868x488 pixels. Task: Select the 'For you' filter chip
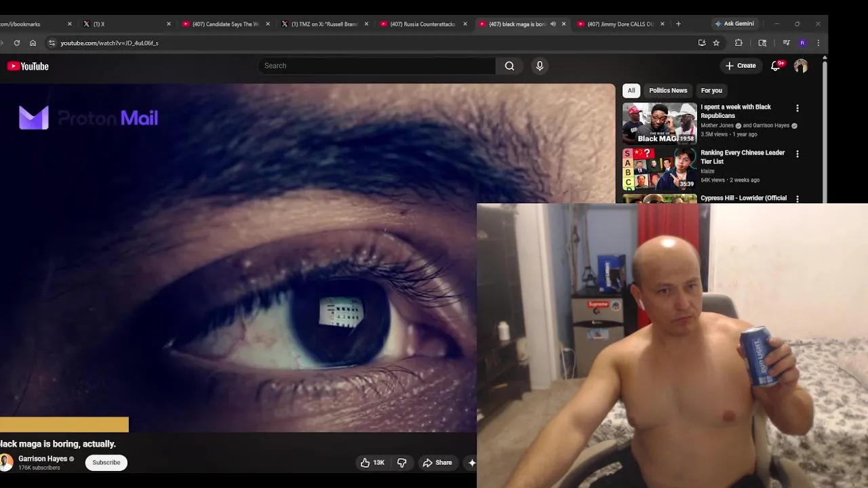[711, 90]
